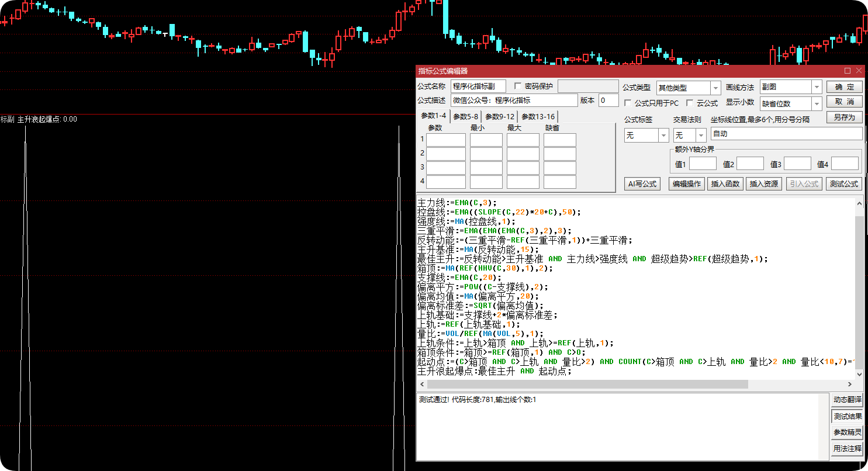868x471 pixels.
Task: Click the code line starting with 主力线
Action: pyautogui.click(x=457, y=203)
